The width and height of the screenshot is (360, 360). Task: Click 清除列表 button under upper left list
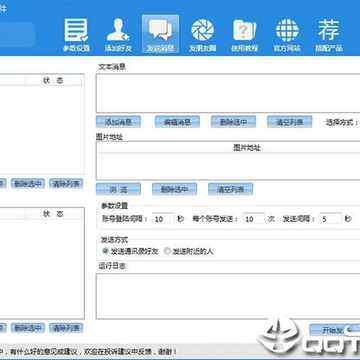click(66, 184)
